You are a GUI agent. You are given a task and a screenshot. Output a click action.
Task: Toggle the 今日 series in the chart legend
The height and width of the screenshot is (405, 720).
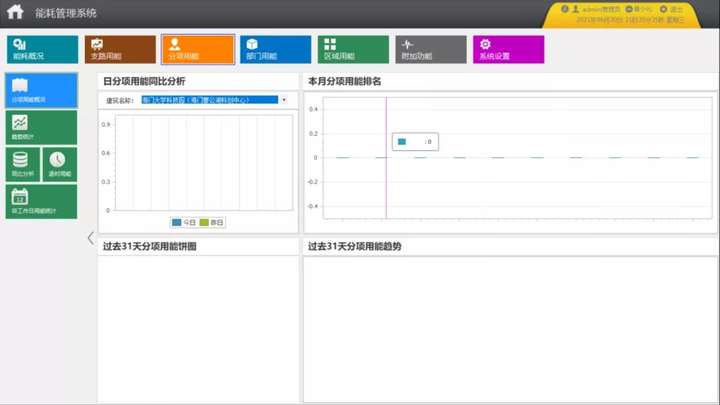pyautogui.click(x=184, y=222)
